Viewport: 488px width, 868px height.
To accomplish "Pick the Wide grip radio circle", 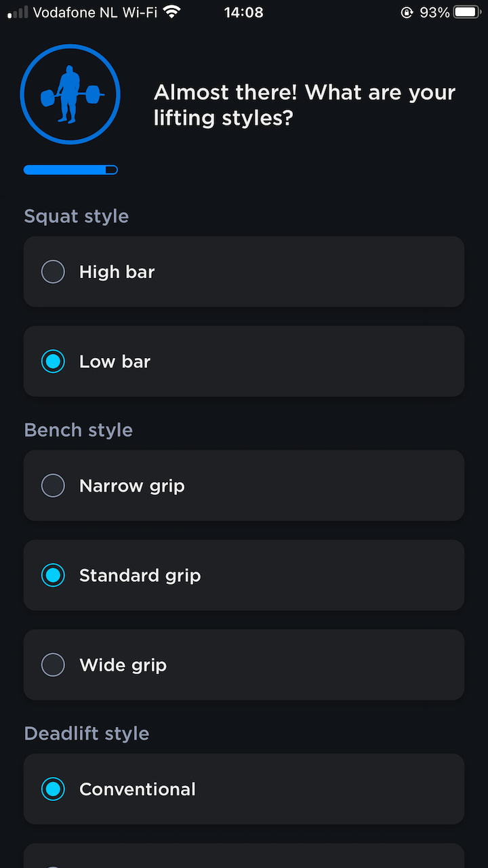I will click(x=53, y=665).
